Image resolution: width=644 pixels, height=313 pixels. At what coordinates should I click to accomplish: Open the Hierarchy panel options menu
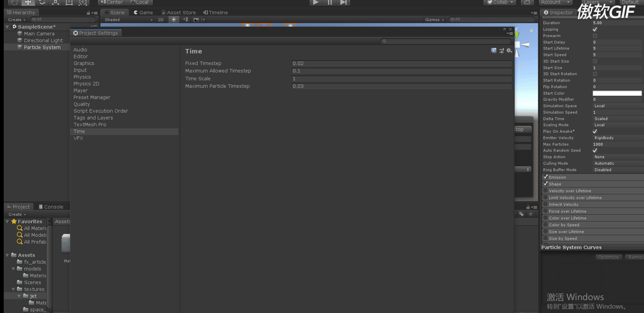click(95, 13)
